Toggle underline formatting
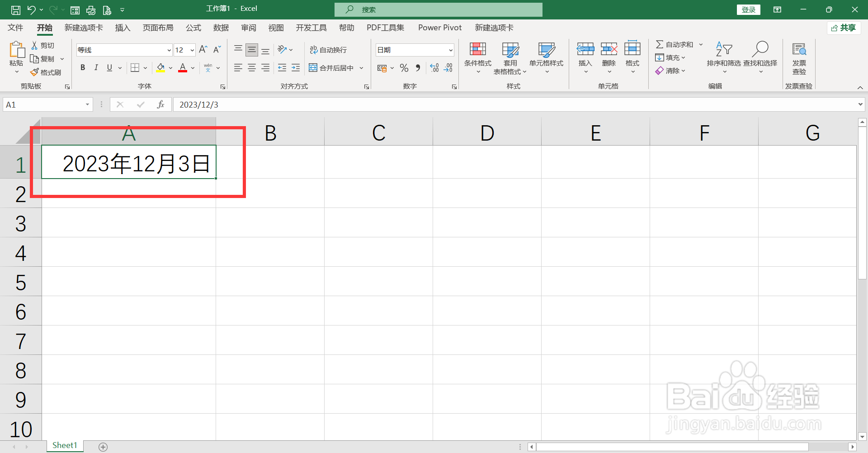 109,68
